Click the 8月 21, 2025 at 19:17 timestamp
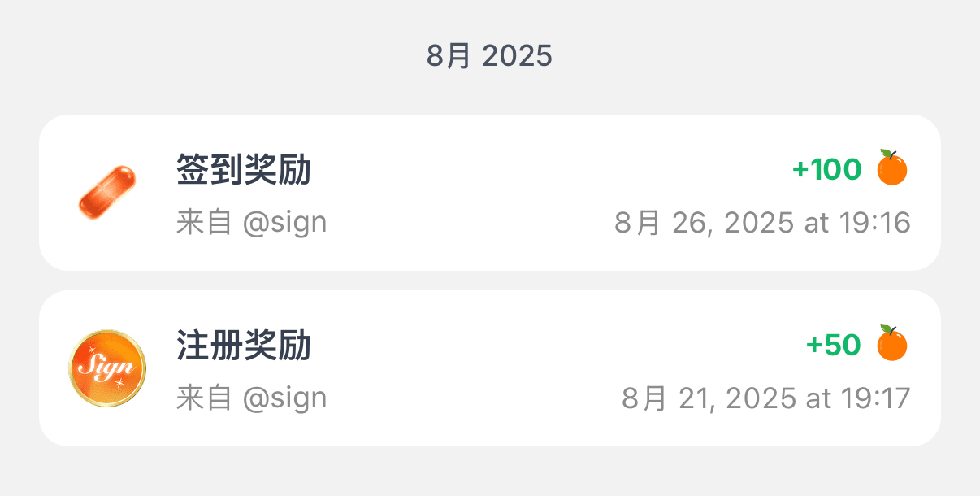Image resolution: width=980 pixels, height=496 pixels. coord(766,398)
